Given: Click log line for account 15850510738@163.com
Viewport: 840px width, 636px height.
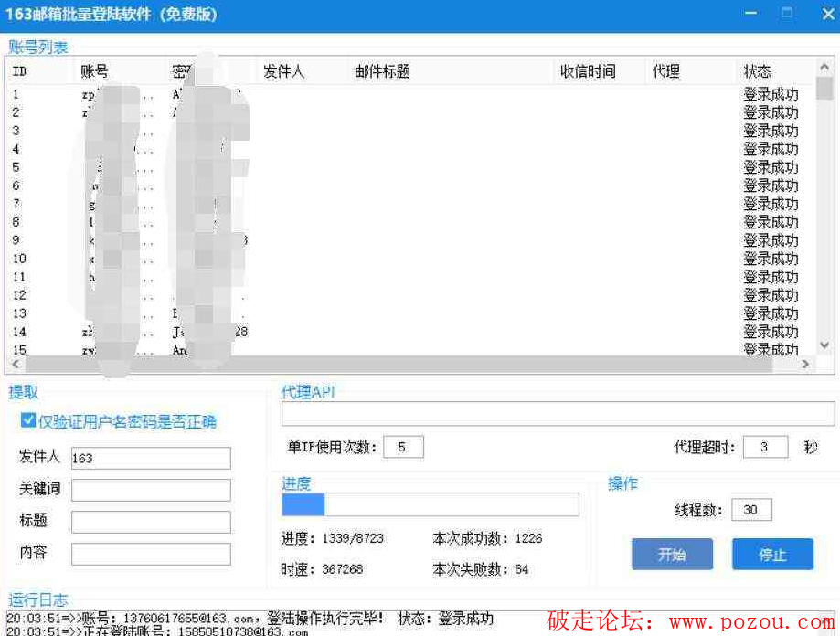Looking at the screenshot, I should (x=157, y=631).
